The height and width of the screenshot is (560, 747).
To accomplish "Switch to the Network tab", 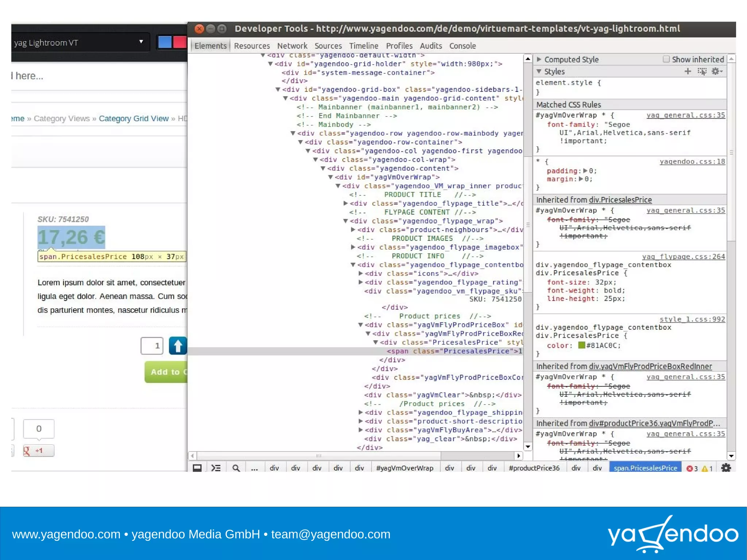I will point(292,46).
